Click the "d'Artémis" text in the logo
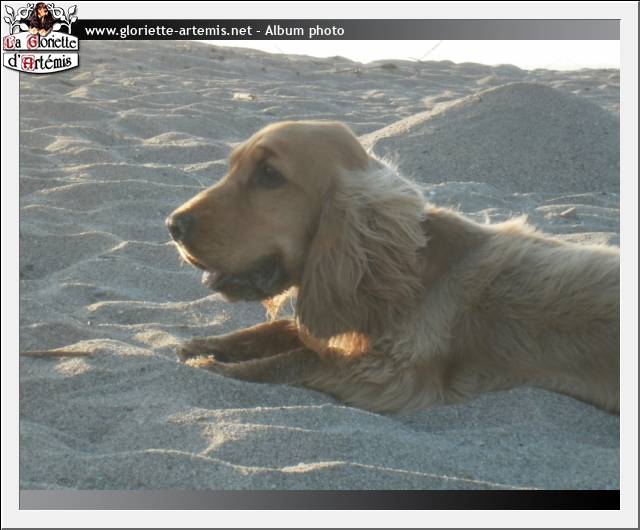Image resolution: width=640 pixels, height=530 pixels. point(41,62)
